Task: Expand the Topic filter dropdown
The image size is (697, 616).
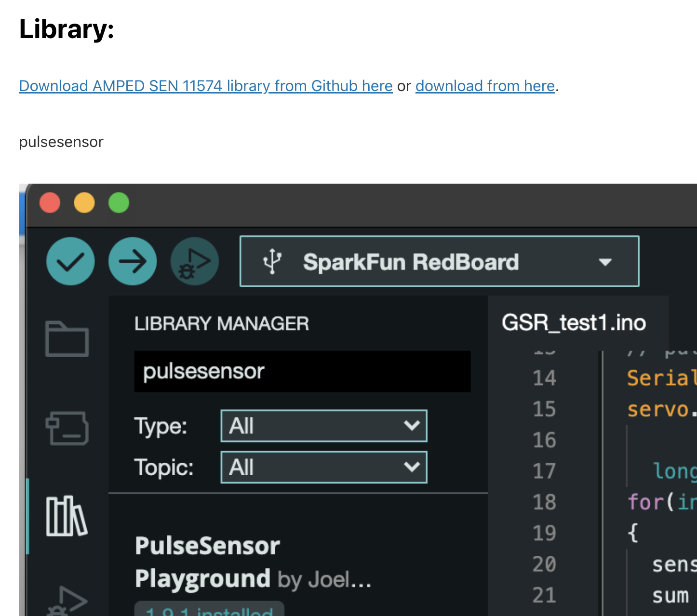Action: click(x=324, y=467)
